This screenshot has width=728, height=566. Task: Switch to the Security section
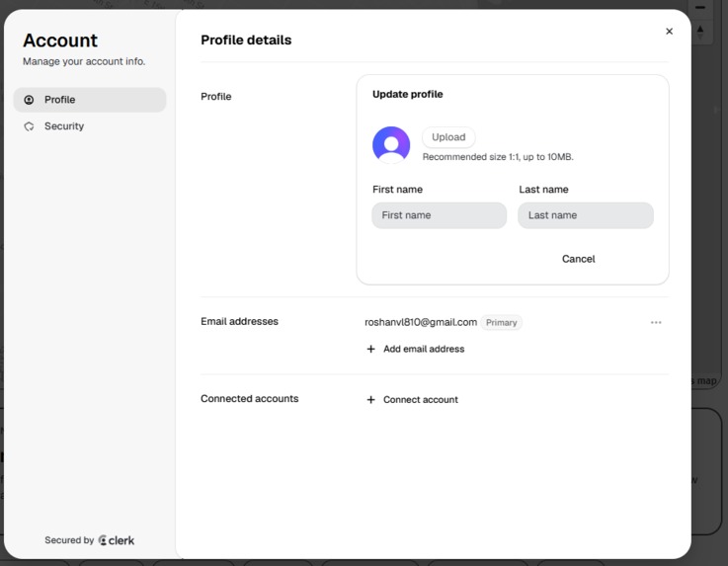pyautogui.click(x=90, y=126)
